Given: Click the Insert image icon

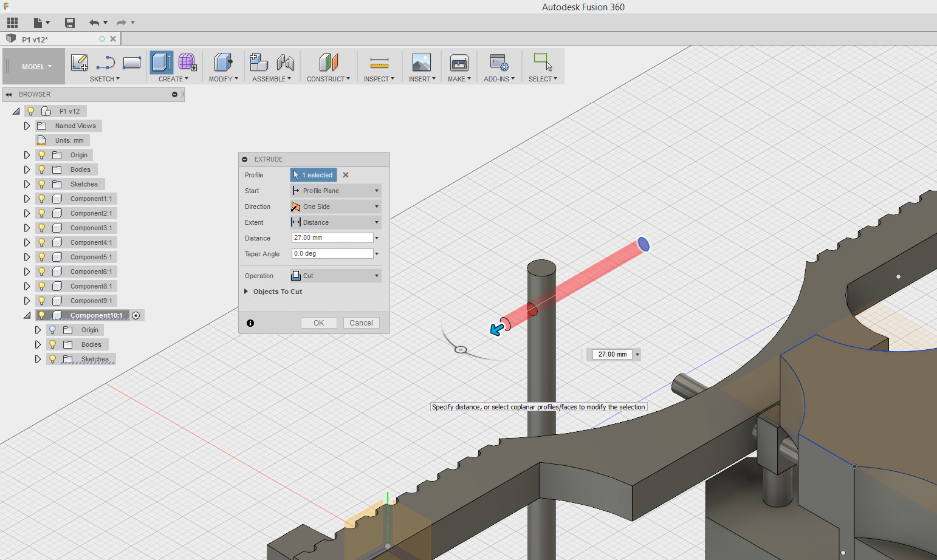Looking at the screenshot, I should click(421, 63).
